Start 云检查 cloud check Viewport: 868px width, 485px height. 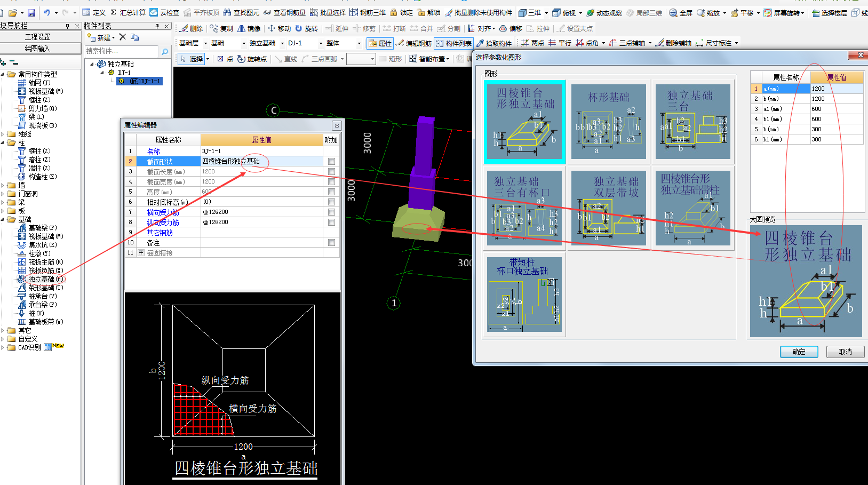tap(164, 12)
